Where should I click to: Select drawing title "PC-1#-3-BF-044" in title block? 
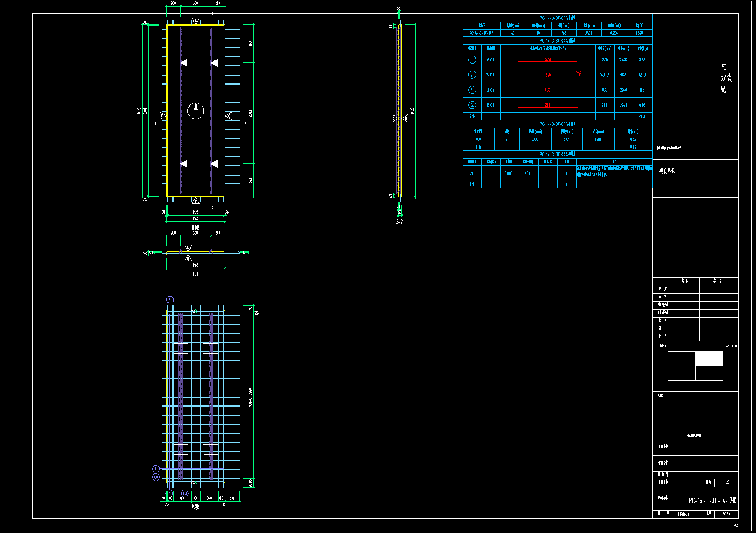coord(712,500)
